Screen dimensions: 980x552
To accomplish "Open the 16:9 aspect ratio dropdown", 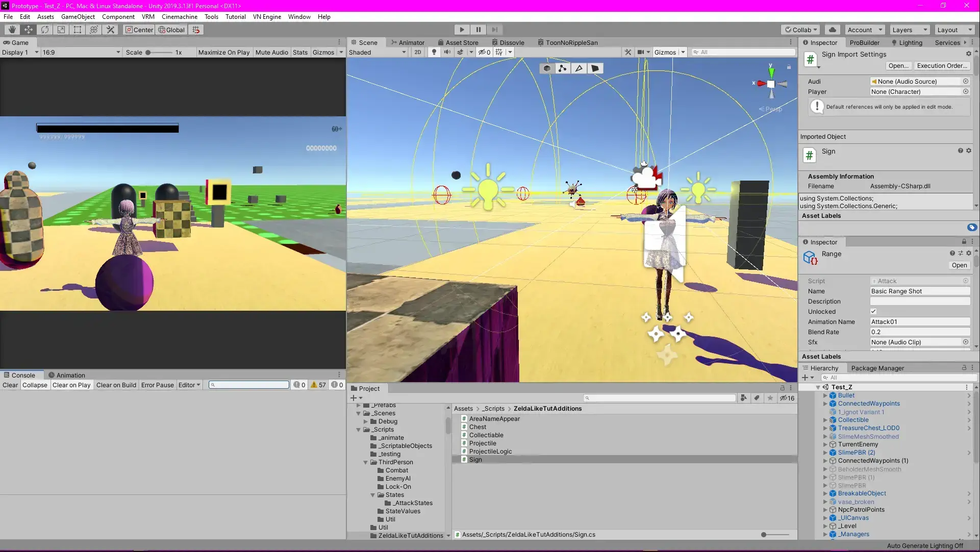I will [x=81, y=52].
